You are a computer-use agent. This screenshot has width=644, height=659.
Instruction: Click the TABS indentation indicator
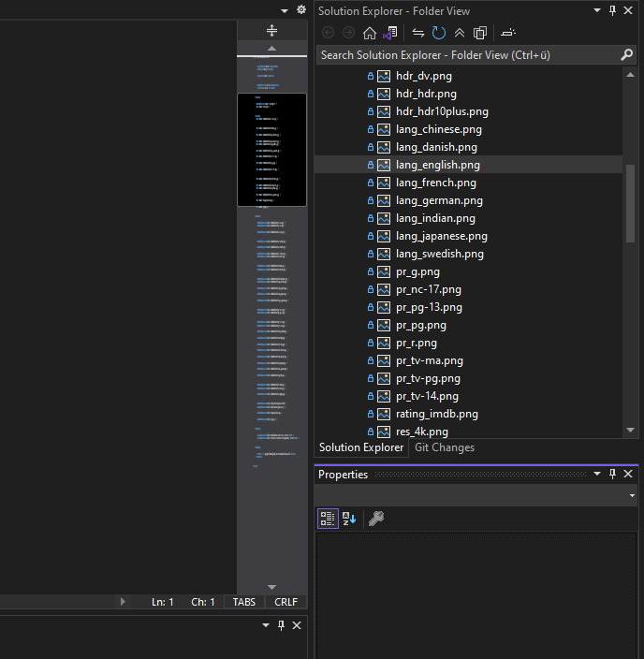[x=243, y=602]
